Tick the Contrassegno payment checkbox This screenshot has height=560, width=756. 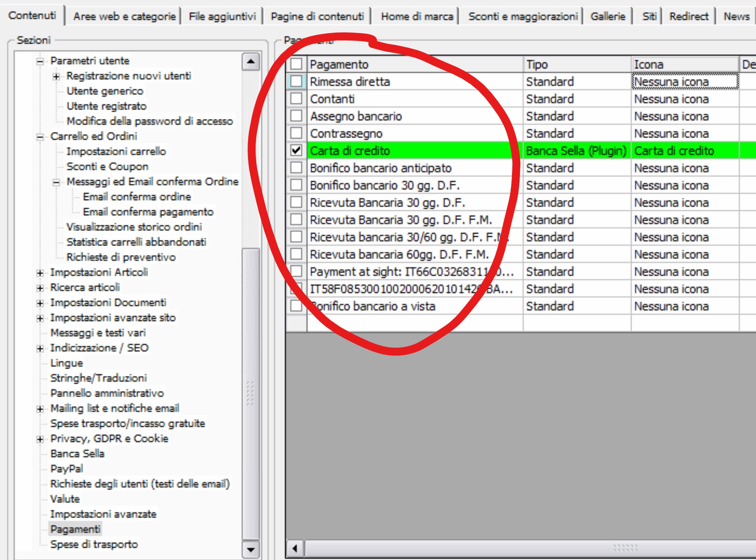296,133
